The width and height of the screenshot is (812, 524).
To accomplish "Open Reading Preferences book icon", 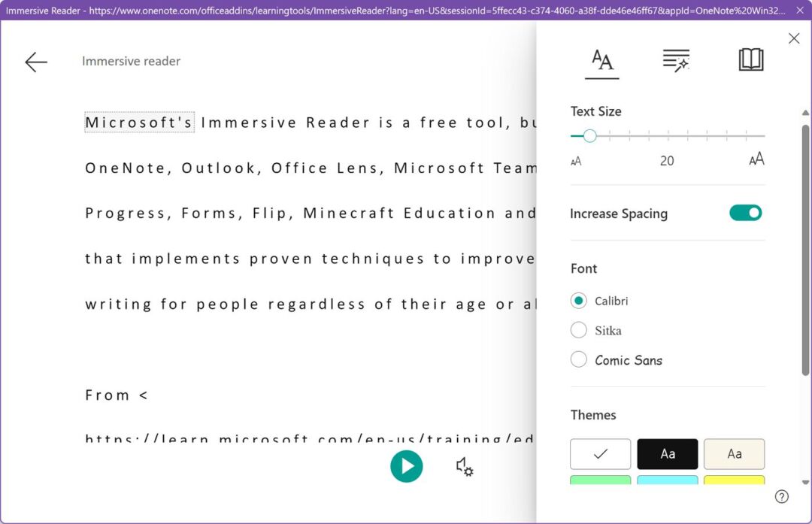I will tap(750, 59).
